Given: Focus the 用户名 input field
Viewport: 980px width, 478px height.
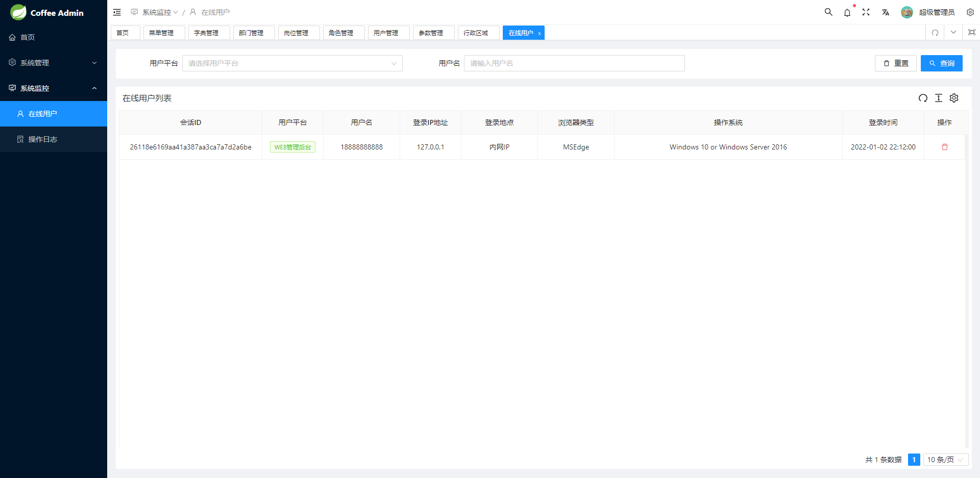Looking at the screenshot, I should click(574, 63).
